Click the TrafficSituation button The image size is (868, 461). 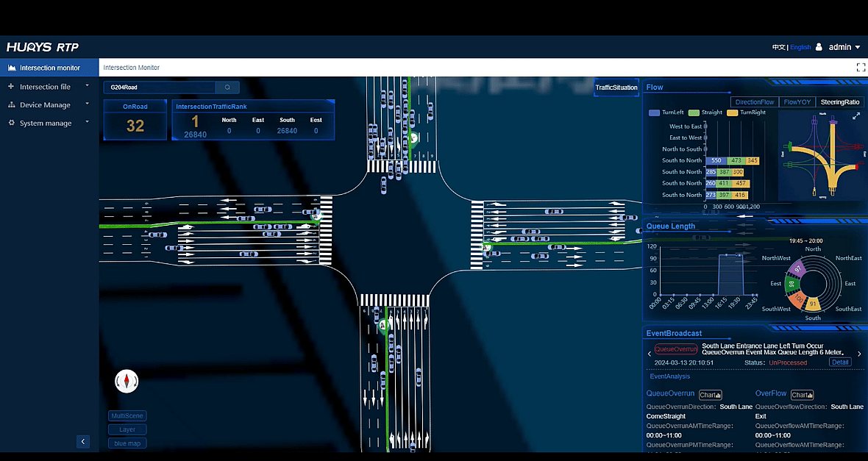[616, 87]
